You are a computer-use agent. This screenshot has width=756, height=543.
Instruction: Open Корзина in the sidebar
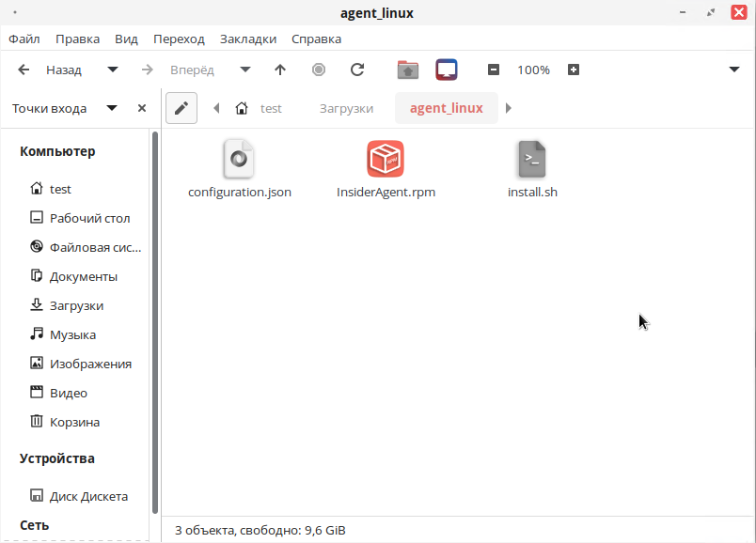[x=74, y=422]
